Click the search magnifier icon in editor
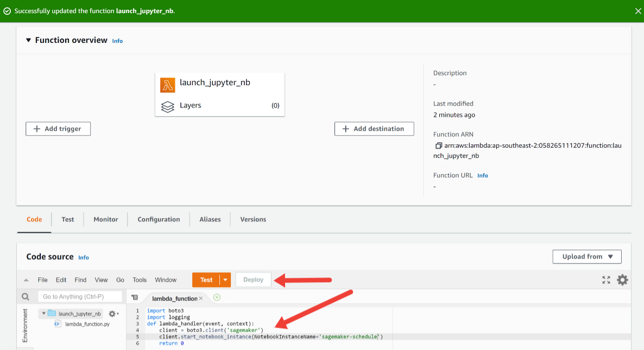 pyautogui.click(x=25, y=297)
